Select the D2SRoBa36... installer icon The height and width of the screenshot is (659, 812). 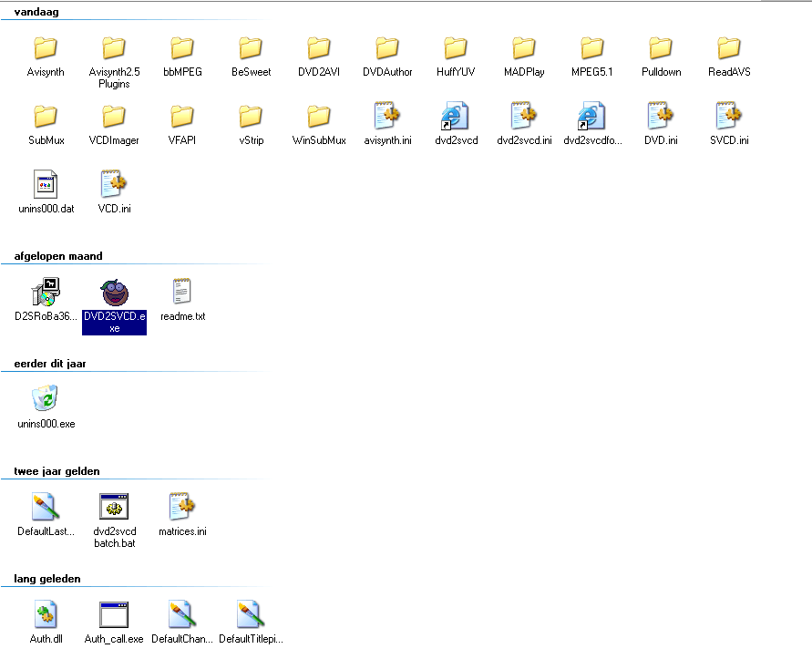coord(46,292)
